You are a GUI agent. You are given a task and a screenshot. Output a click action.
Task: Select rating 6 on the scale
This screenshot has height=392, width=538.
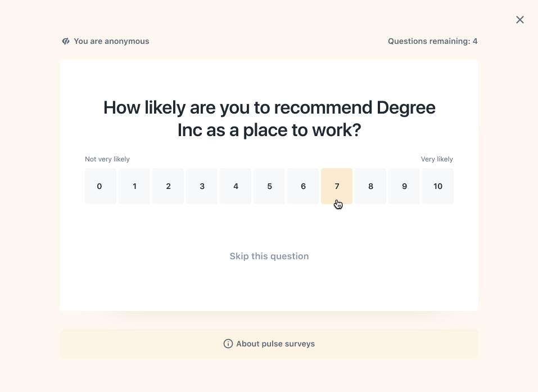302,186
